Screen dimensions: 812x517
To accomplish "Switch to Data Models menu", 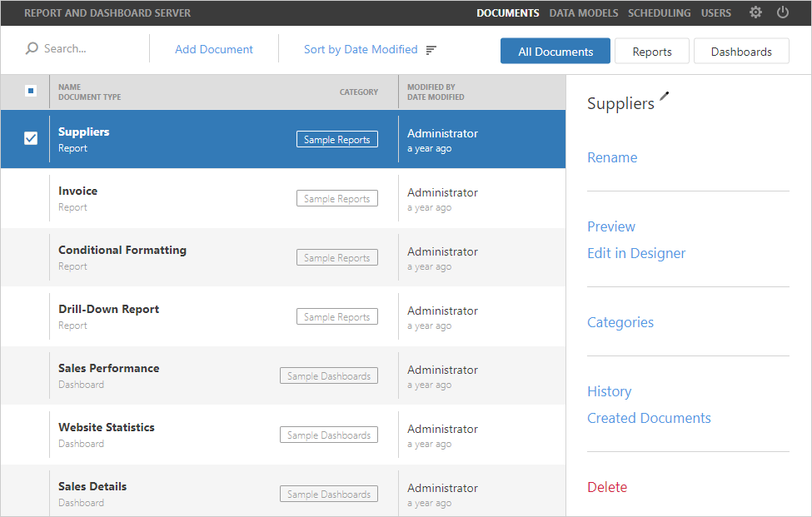I will tap(583, 13).
